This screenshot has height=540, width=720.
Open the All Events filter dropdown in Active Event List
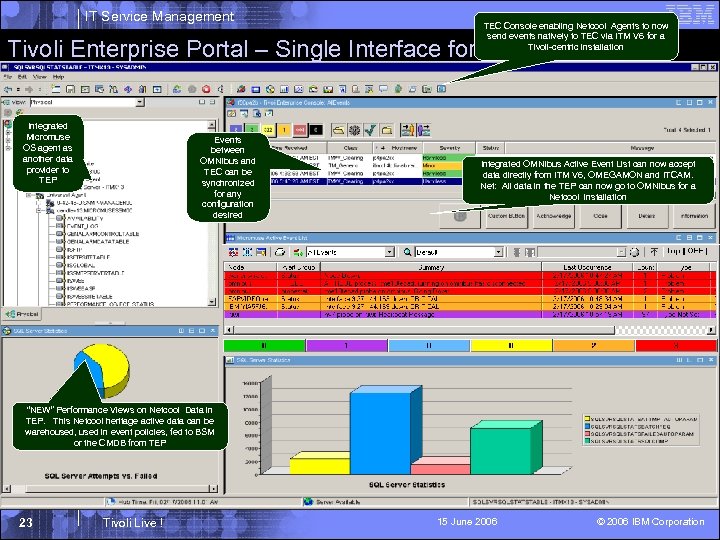(x=390, y=252)
